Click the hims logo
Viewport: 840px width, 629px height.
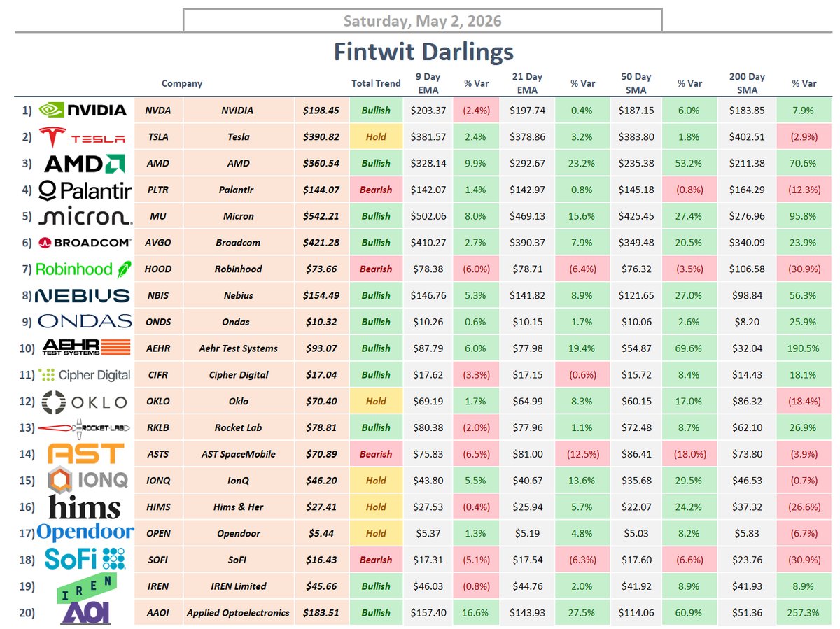(84, 507)
